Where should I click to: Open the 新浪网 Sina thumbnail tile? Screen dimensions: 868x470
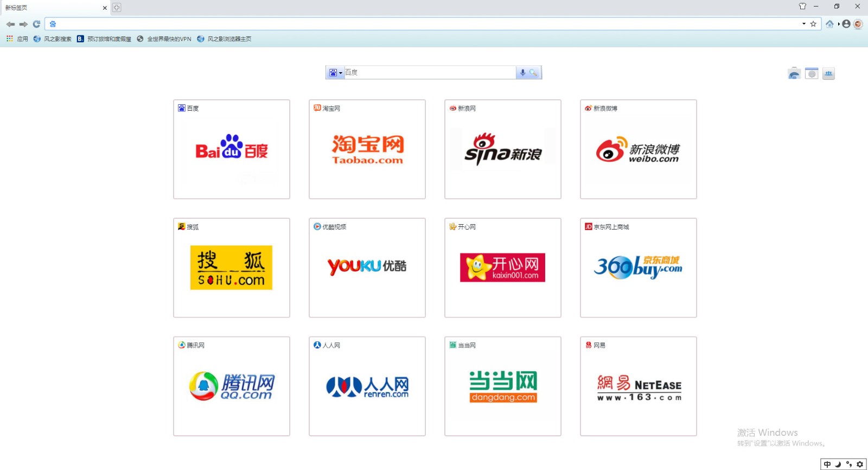[503, 149]
